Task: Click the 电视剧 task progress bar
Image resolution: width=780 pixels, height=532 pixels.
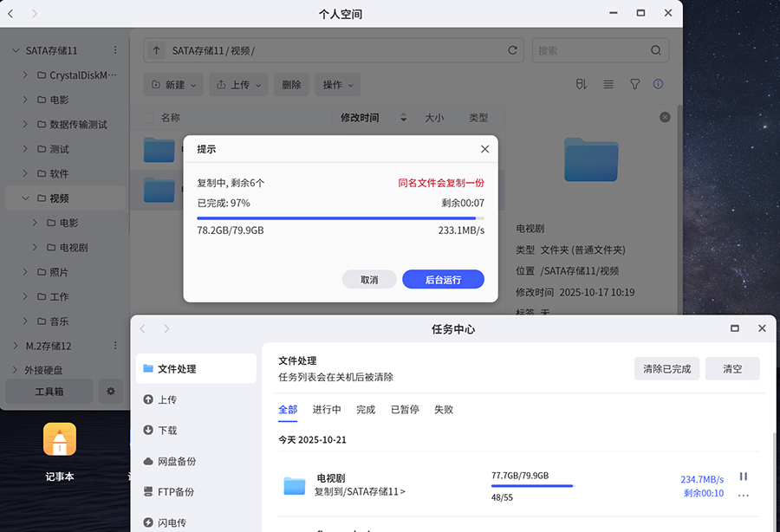Action: (533, 486)
